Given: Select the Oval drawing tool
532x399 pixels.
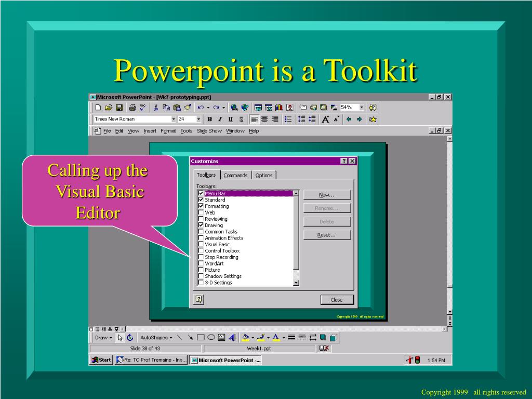Looking at the screenshot, I should click(211, 338).
